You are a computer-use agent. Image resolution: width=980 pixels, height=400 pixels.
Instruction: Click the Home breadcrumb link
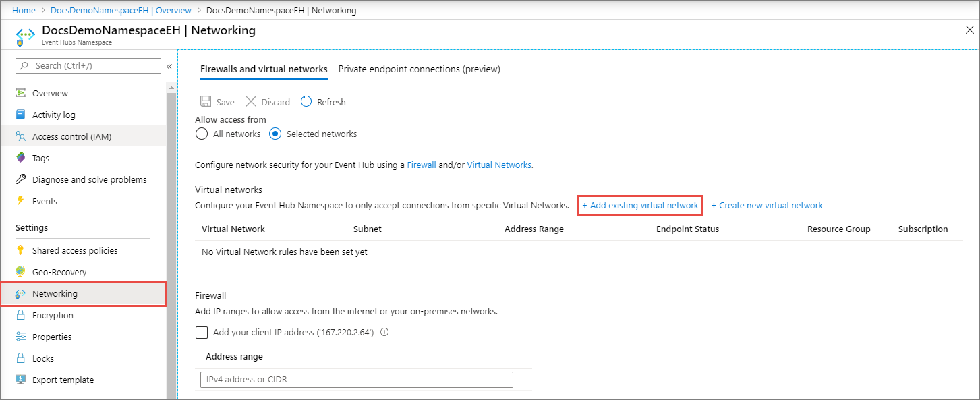[x=24, y=11]
